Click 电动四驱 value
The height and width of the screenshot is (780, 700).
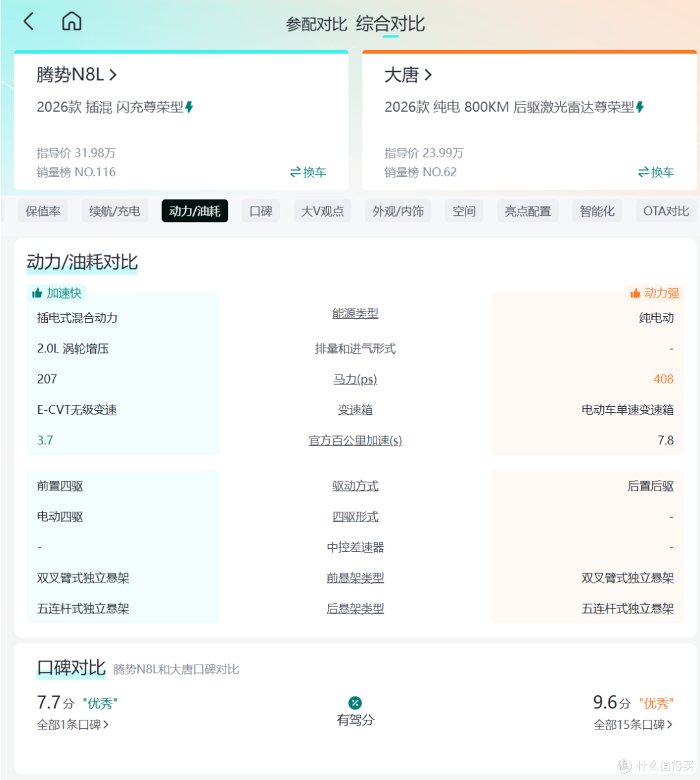pyautogui.click(x=60, y=517)
